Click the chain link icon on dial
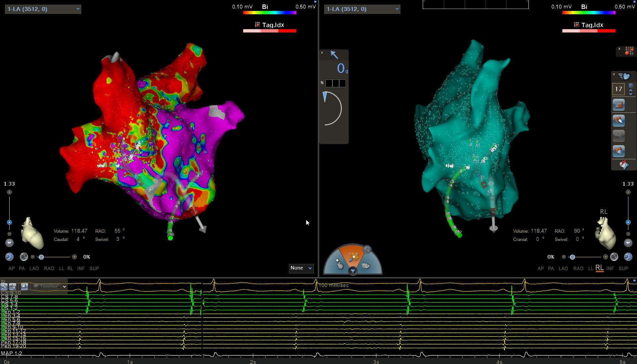The height and width of the screenshot is (364, 637). [x=367, y=250]
